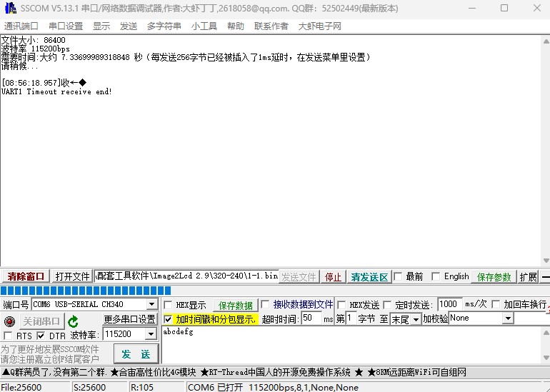Open the 小工具 menu
Image resolution: width=550 pixels, height=392 pixels.
(x=204, y=26)
